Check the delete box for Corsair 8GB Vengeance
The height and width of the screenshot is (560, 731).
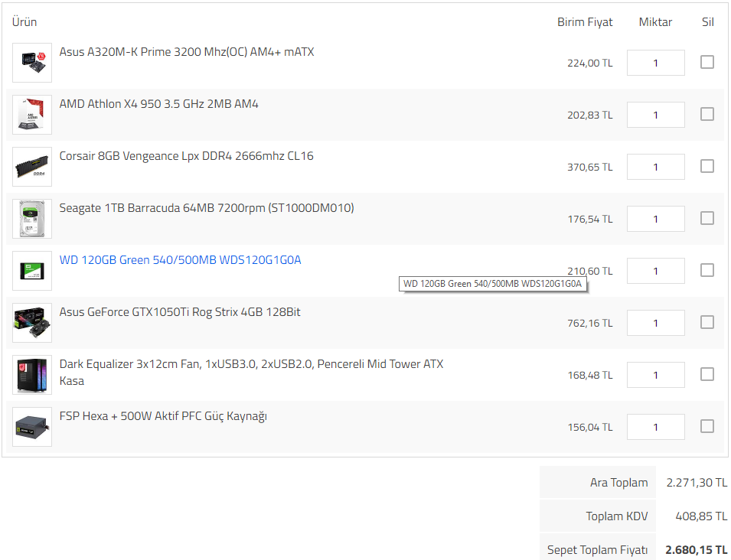pyautogui.click(x=707, y=166)
